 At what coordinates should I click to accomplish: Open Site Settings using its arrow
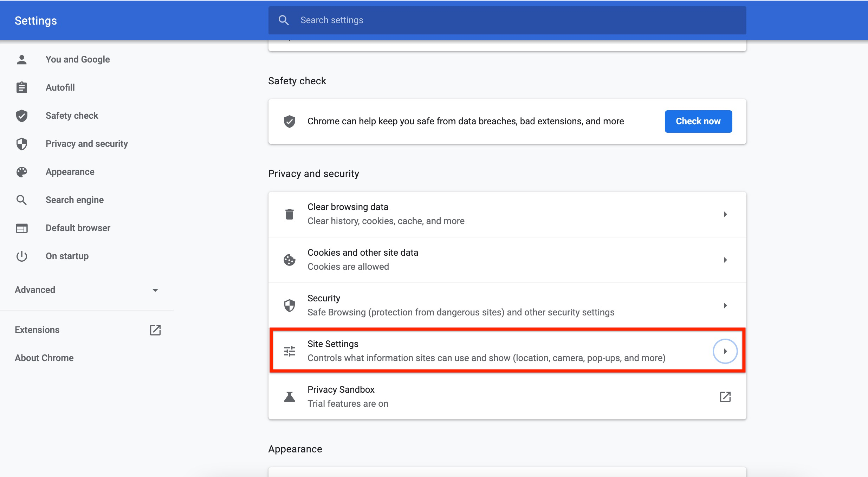725,351
